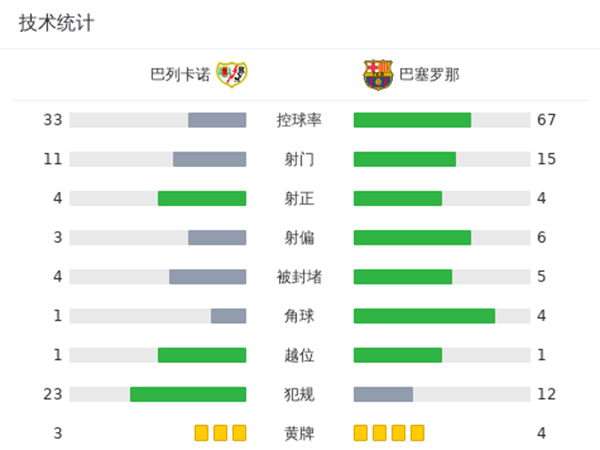Click the 黄牌 stat label
600x450 pixels.
(299, 433)
